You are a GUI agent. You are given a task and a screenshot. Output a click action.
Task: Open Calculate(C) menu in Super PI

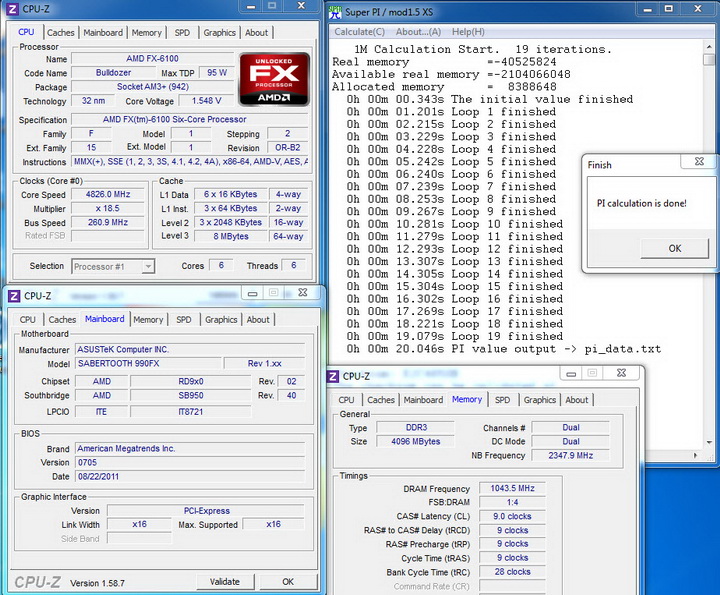point(360,32)
